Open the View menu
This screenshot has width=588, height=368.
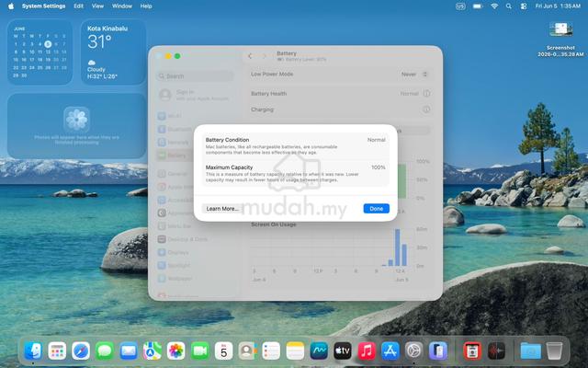coord(98,6)
